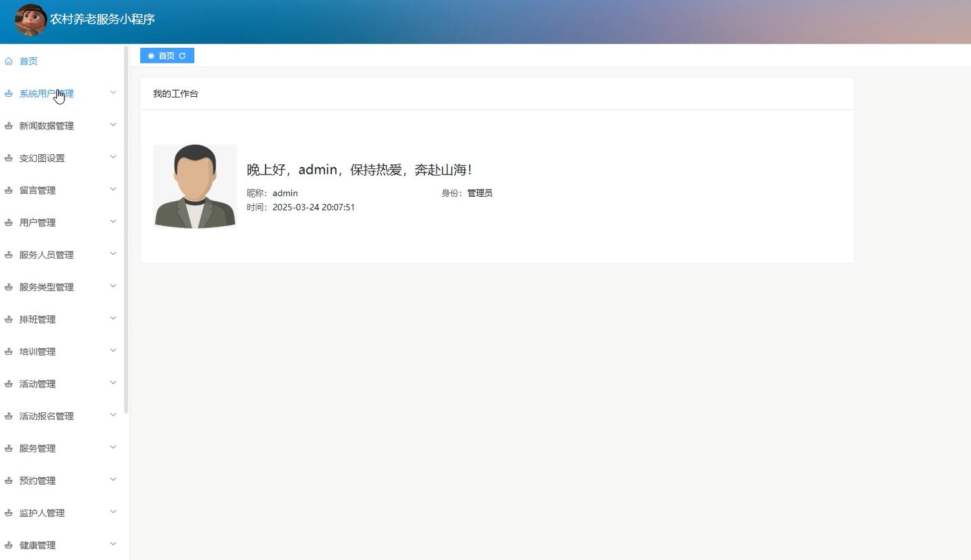
Task: Click the refresh icon on the 首页 tab
Action: click(183, 55)
